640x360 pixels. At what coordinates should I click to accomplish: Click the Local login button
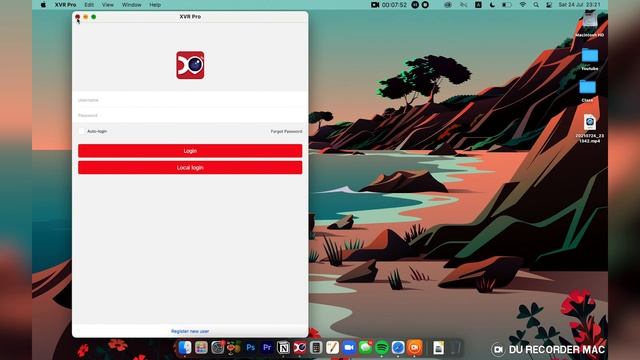coord(190,167)
